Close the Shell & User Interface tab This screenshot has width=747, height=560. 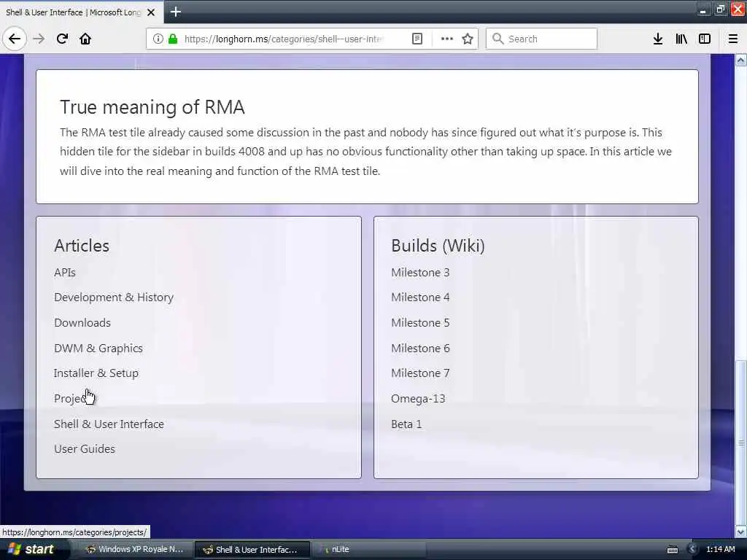tap(151, 12)
